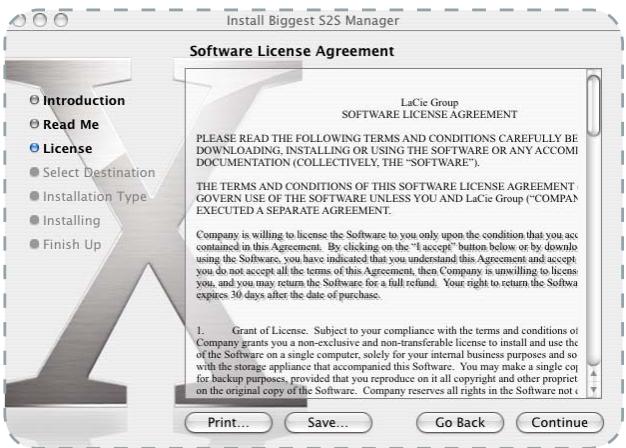Click the Grant of License clause text
Screen dimensions: 626x448
(386, 361)
